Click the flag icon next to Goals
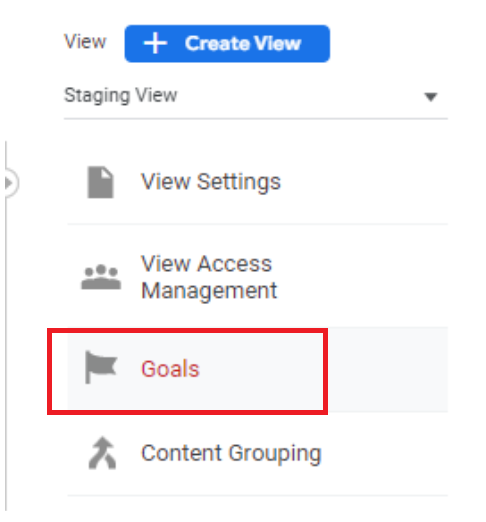 pyautogui.click(x=101, y=367)
